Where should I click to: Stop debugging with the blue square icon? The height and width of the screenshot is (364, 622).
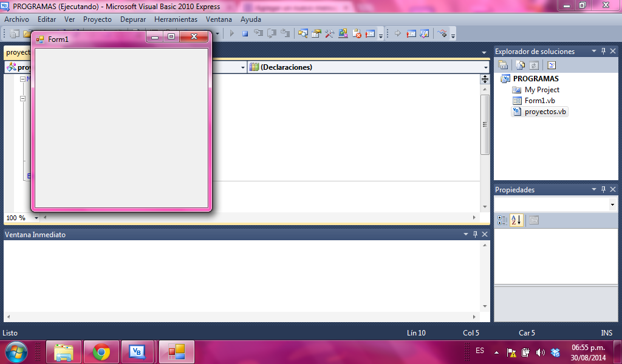(x=245, y=33)
